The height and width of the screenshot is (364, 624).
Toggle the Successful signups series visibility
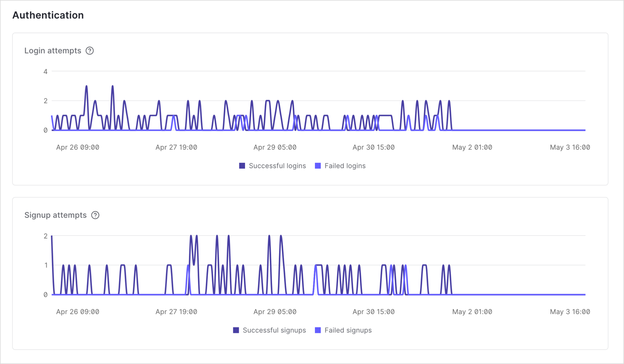pos(236,330)
